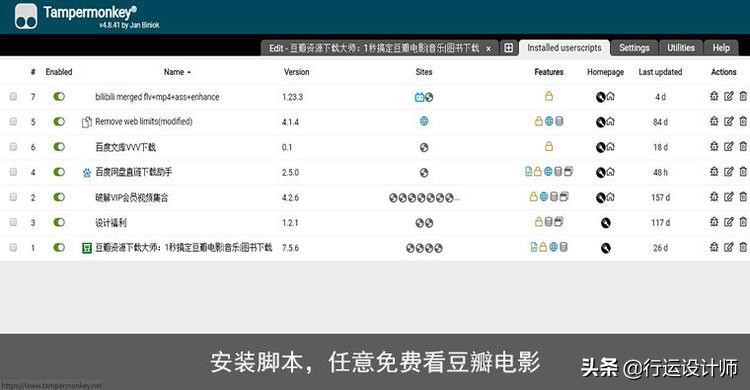This screenshot has height=390, width=750.
Task: Delete the 豆瓣资源下载大师 script
Action: click(x=743, y=247)
